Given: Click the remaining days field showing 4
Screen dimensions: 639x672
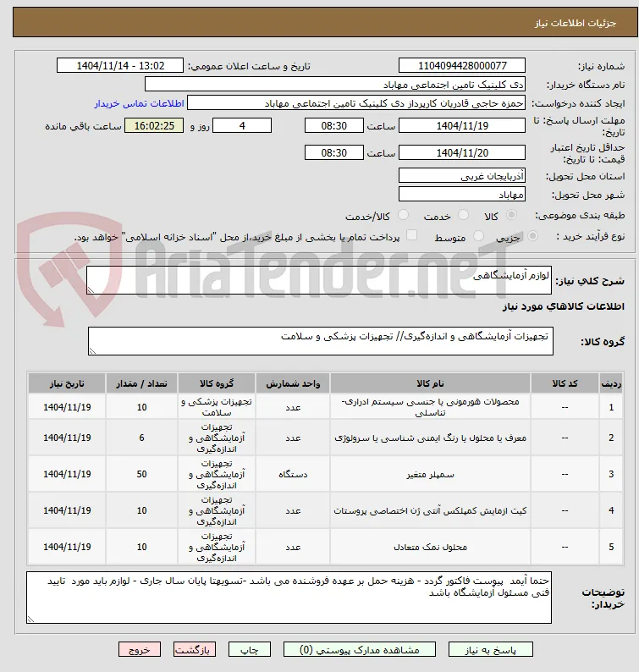Looking at the screenshot, I should pos(242,125).
